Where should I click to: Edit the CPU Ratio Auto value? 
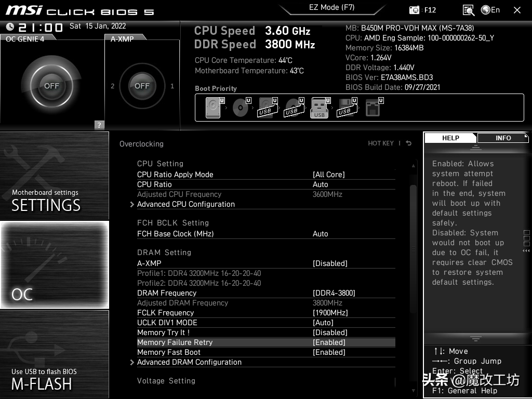coord(320,184)
